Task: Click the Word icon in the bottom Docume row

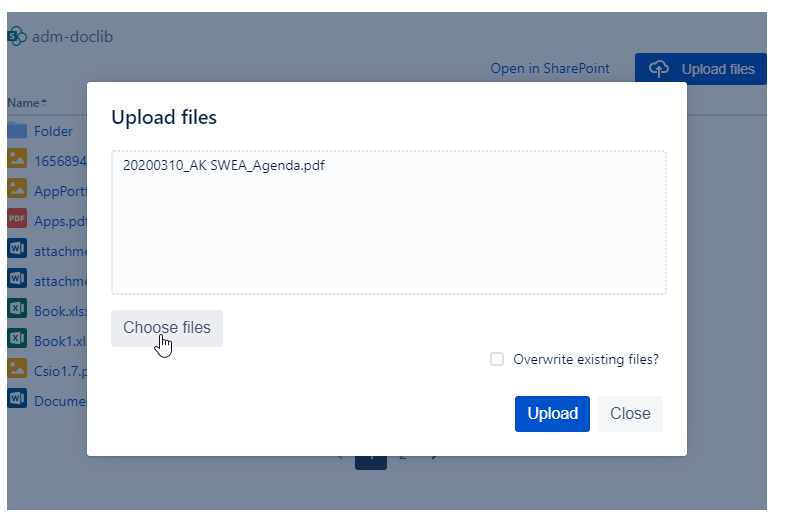Action: (x=17, y=399)
